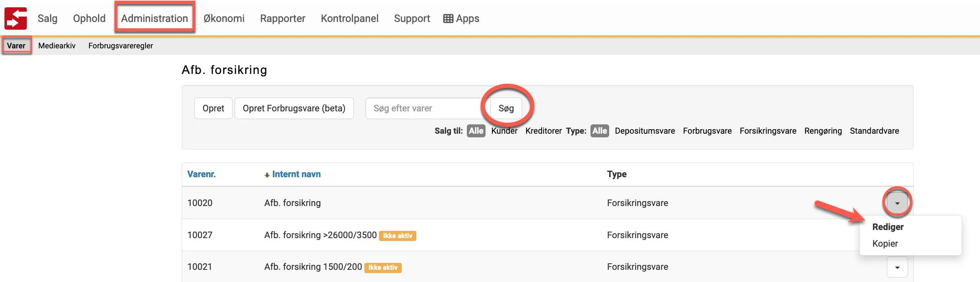Open the Administration menu
The height and width of the screenshot is (282, 980).
pos(155,18)
